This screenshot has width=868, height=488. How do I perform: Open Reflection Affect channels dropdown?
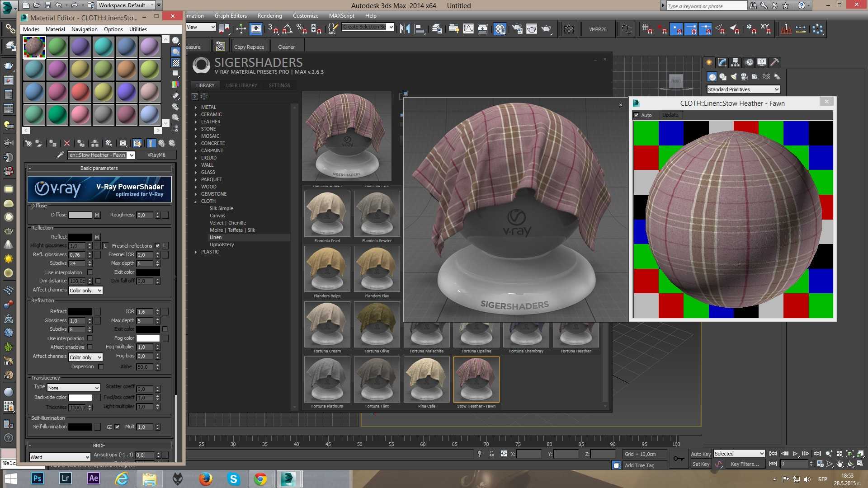(85, 291)
